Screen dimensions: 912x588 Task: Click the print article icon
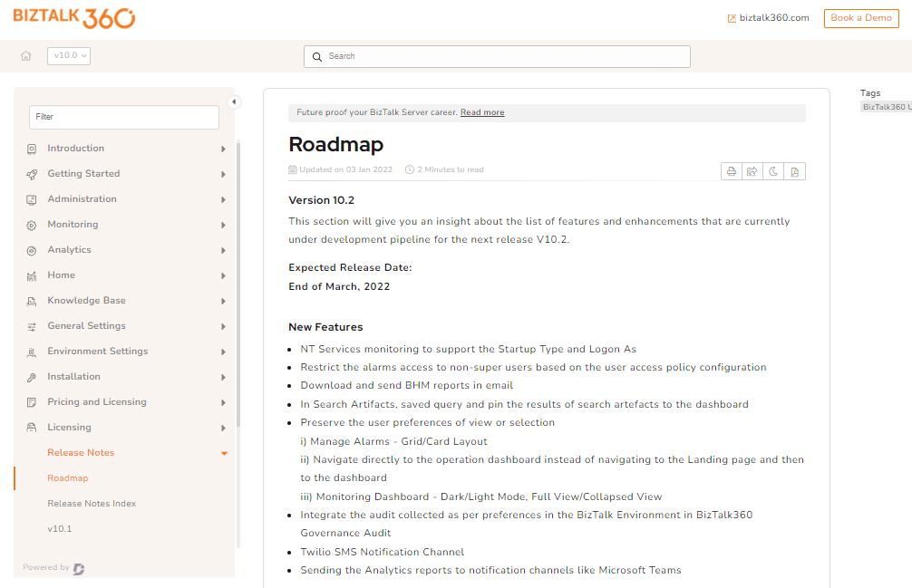[x=732, y=171]
